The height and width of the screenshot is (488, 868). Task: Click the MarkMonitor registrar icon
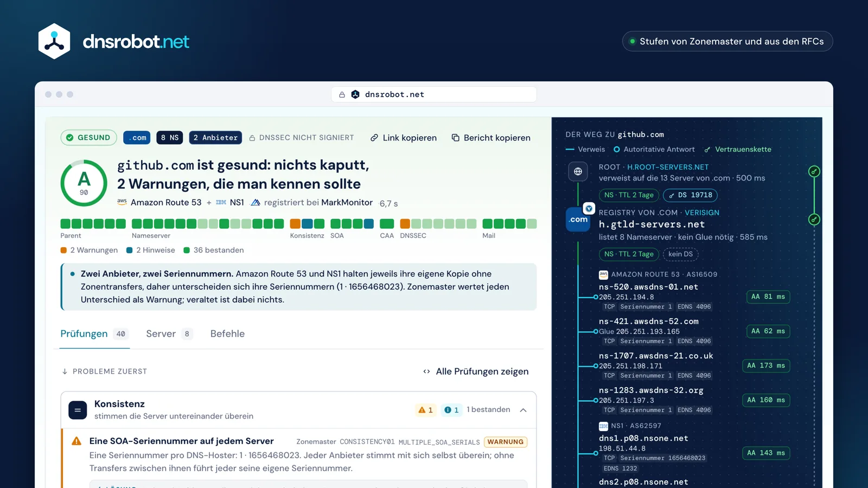tap(256, 202)
